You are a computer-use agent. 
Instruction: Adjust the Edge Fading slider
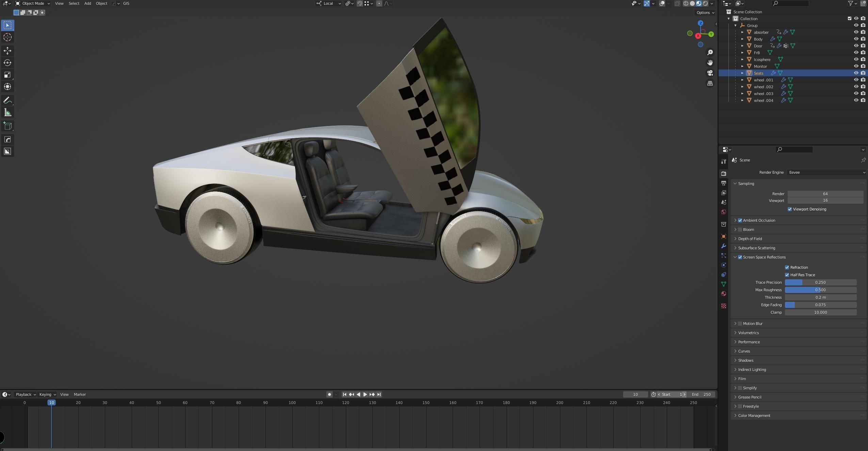click(x=821, y=305)
